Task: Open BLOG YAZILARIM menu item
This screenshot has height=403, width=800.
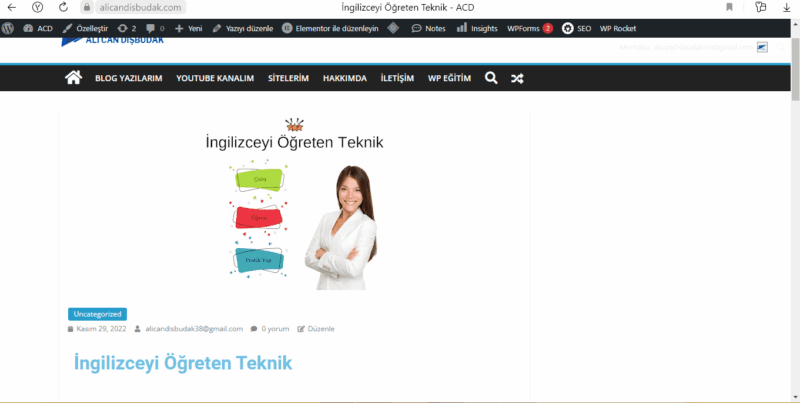Action: tap(128, 78)
